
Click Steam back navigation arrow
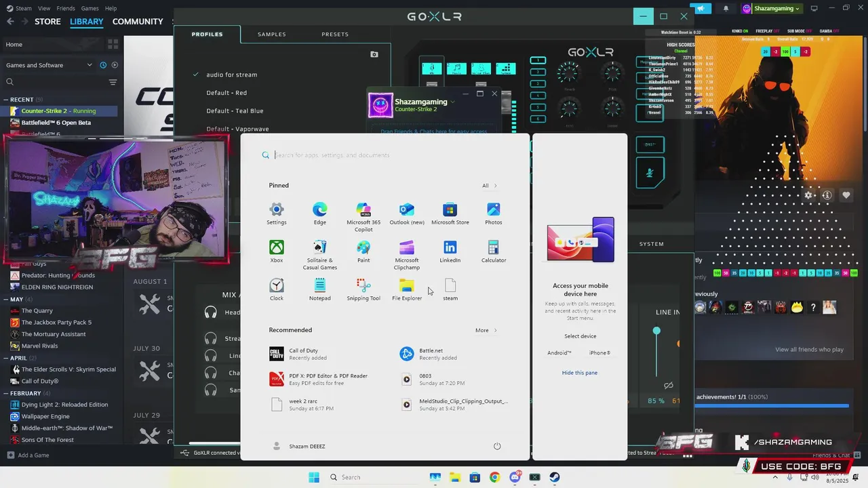coord(10,22)
